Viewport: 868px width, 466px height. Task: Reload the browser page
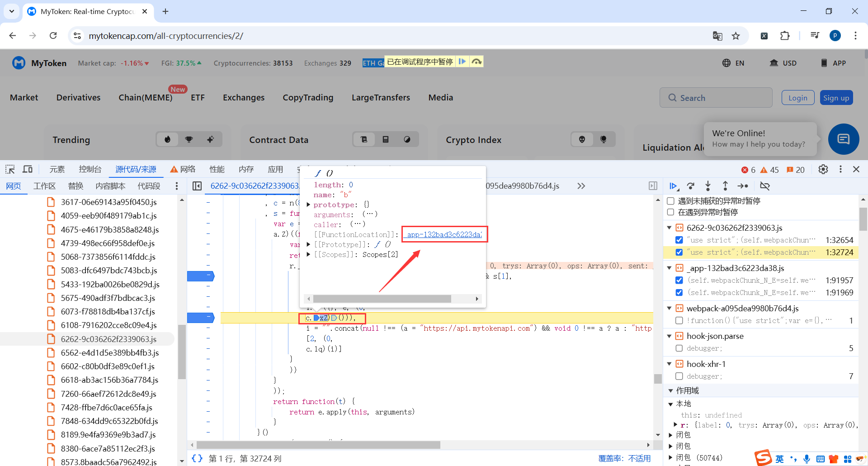(53, 36)
